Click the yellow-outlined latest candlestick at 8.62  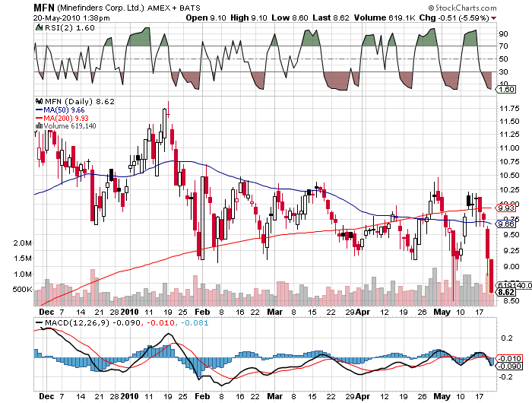tap(491, 276)
